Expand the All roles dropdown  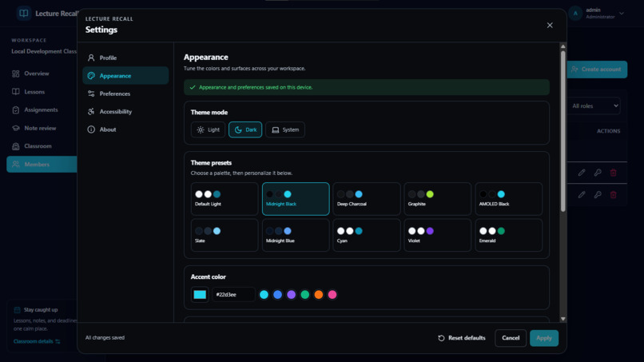594,106
